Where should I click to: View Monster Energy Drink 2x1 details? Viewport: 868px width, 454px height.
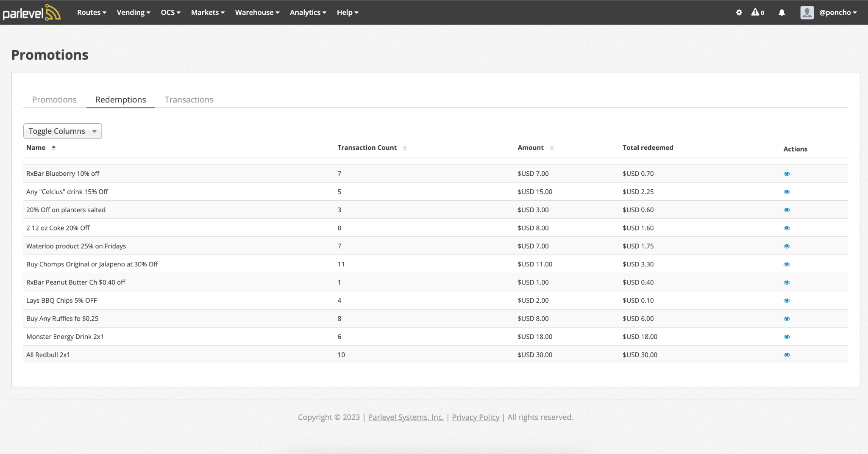point(787,337)
